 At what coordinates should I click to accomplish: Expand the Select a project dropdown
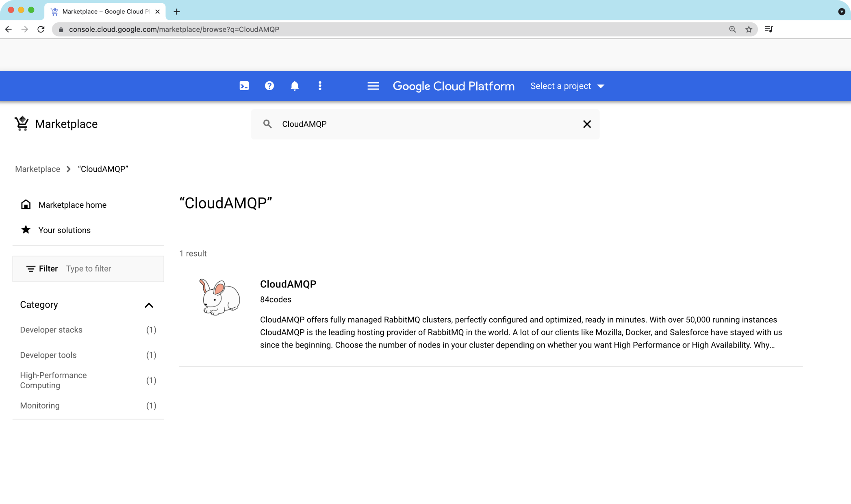(x=566, y=86)
